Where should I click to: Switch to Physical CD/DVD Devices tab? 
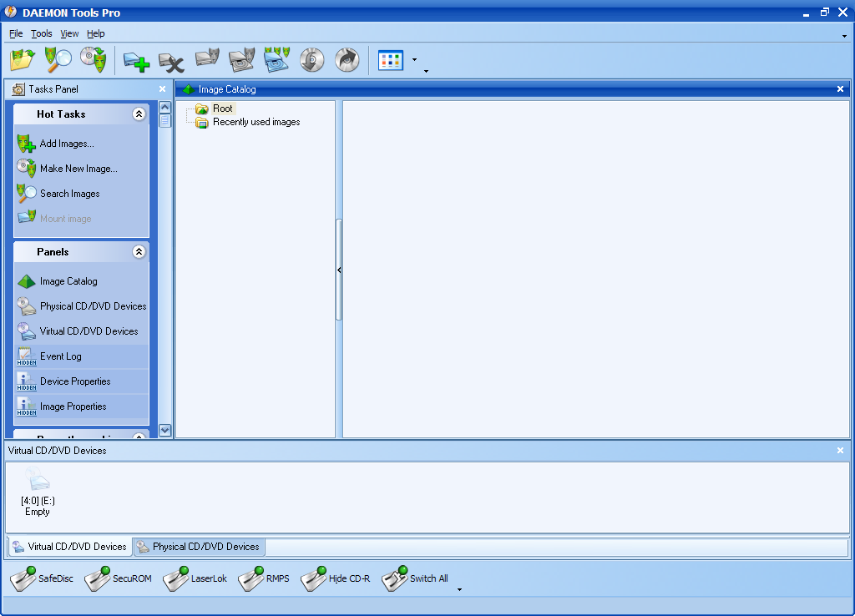click(199, 547)
